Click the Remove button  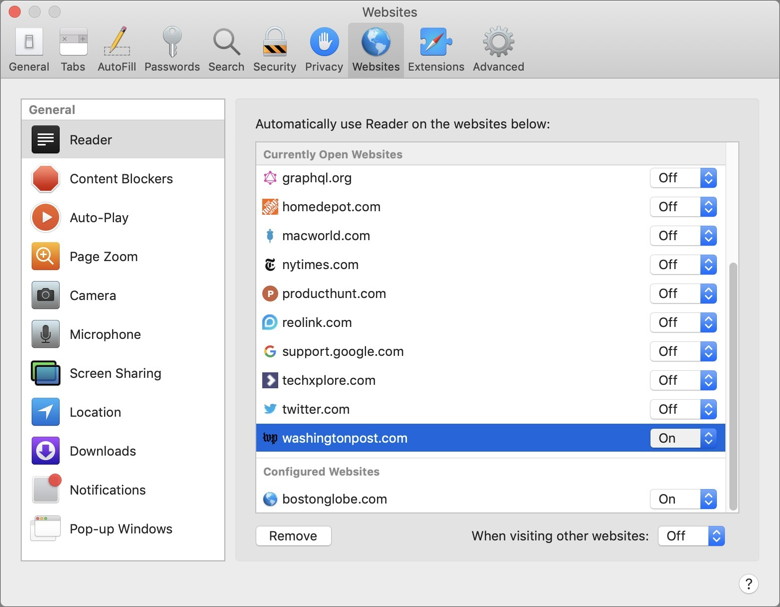tap(293, 536)
